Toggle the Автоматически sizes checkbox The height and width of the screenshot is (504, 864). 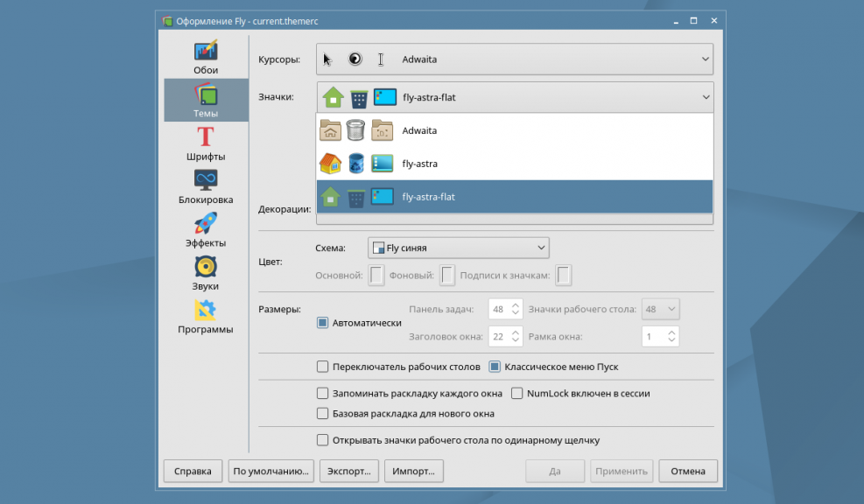pyautogui.click(x=322, y=323)
